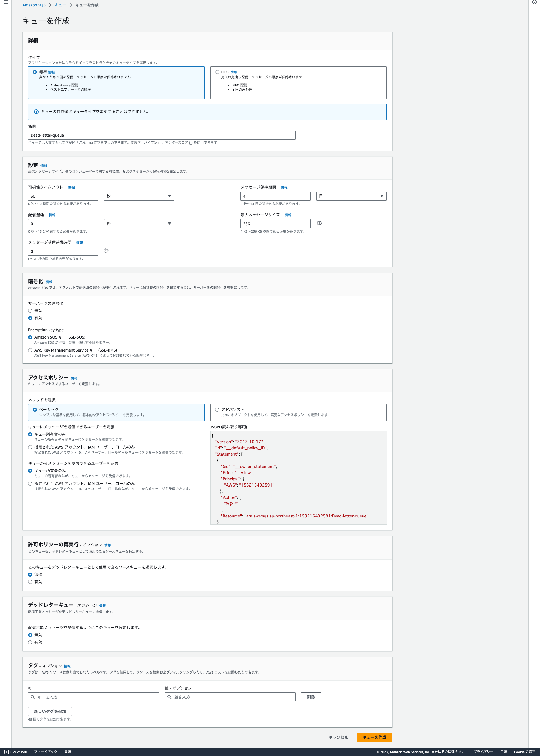Go to Amazon SQS breadcrumb
This screenshot has height=756, width=540.
(34, 5)
